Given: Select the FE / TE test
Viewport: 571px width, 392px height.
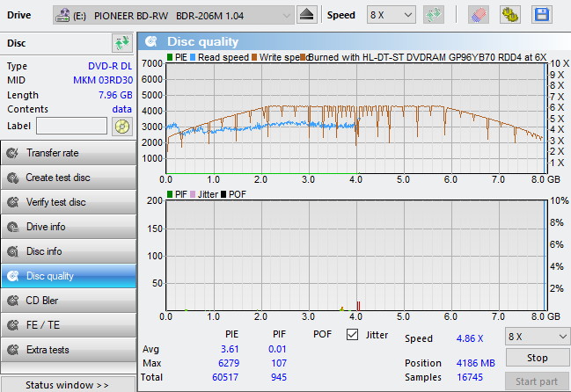Looking at the screenshot, I should coord(69,325).
